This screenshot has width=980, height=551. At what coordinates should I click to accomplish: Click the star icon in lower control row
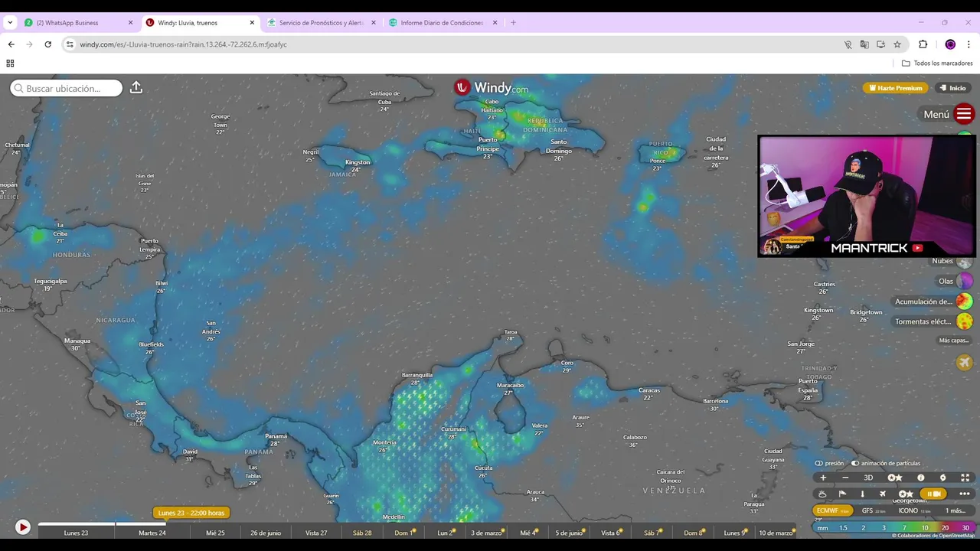[x=906, y=494]
